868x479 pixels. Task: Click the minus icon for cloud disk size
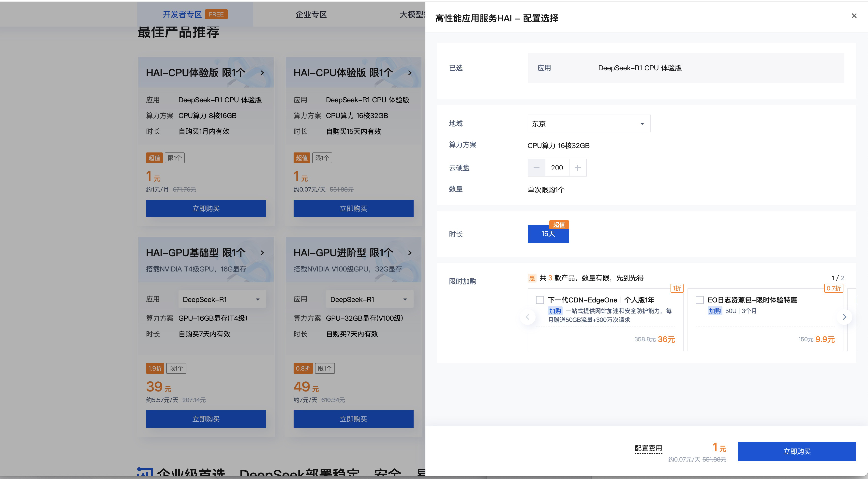(x=537, y=168)
